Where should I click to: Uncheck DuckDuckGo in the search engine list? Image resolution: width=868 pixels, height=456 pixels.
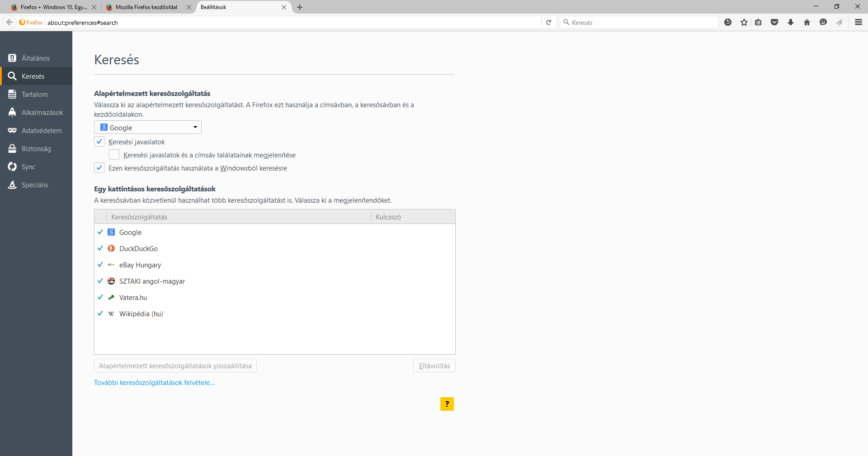point(100,248)
